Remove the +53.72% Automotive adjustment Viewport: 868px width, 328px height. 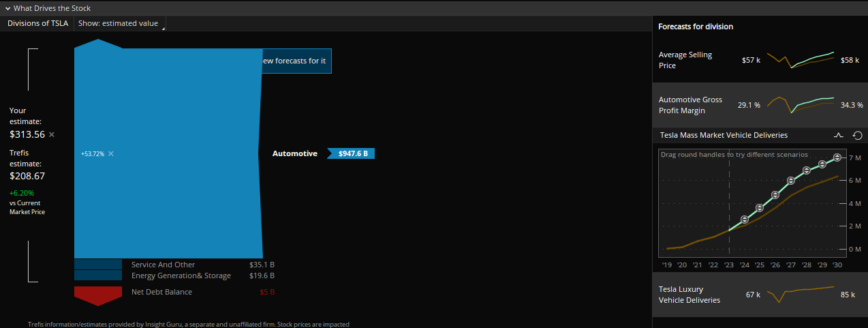[111, 153]
